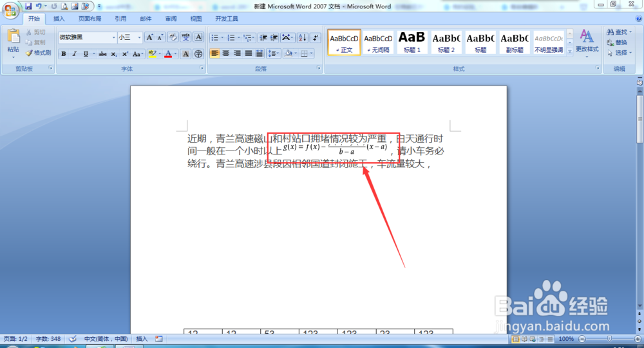Select the Format Painter tool
This screenshot has height=348, width=644.
point(38,53)
